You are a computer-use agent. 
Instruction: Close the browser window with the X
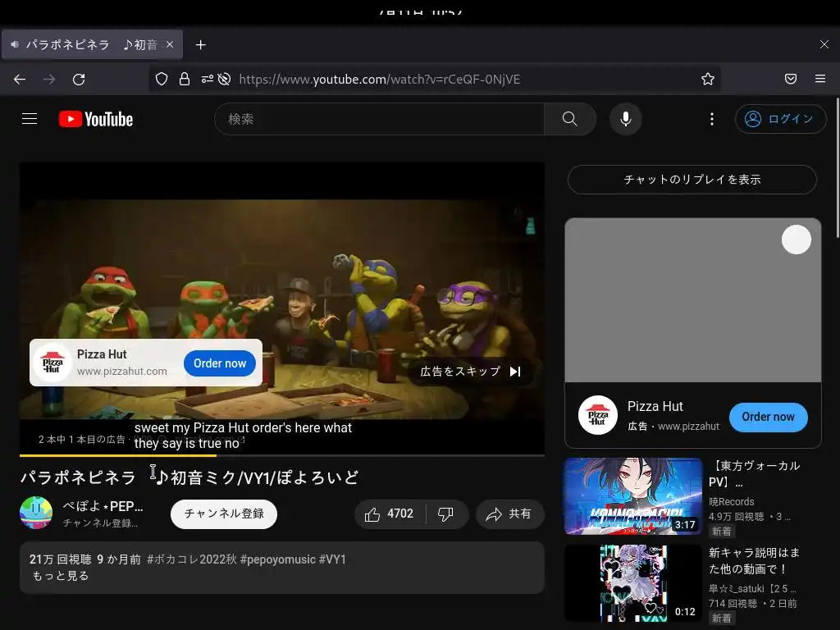click(824, 44)
